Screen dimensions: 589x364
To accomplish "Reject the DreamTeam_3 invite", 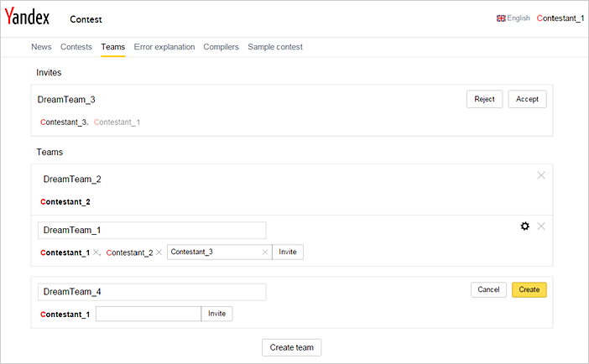I will point(484,99).
